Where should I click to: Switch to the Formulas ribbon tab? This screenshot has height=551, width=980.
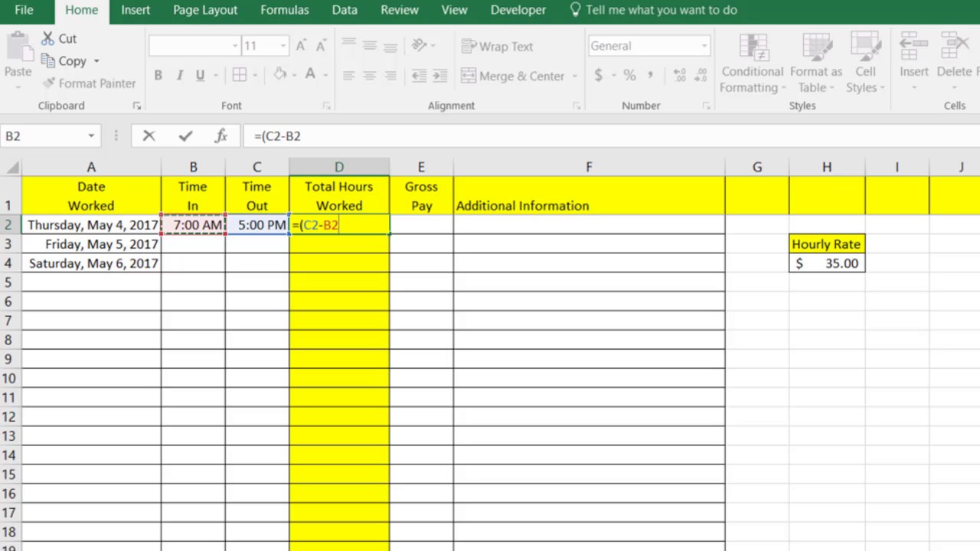pos(284,10)
